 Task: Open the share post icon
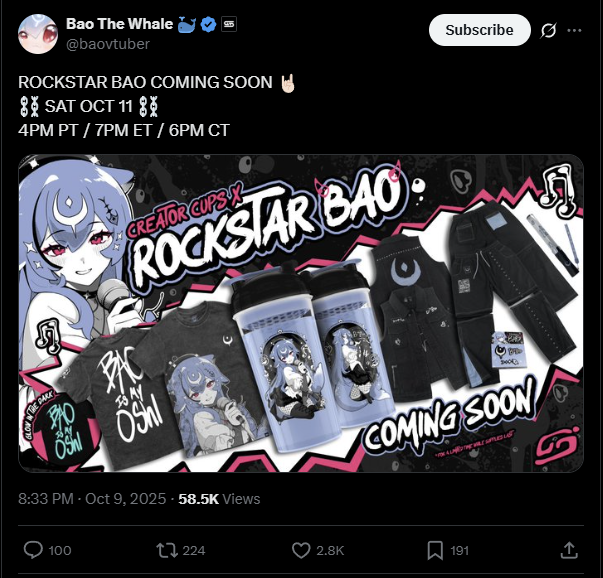[569, 550]
